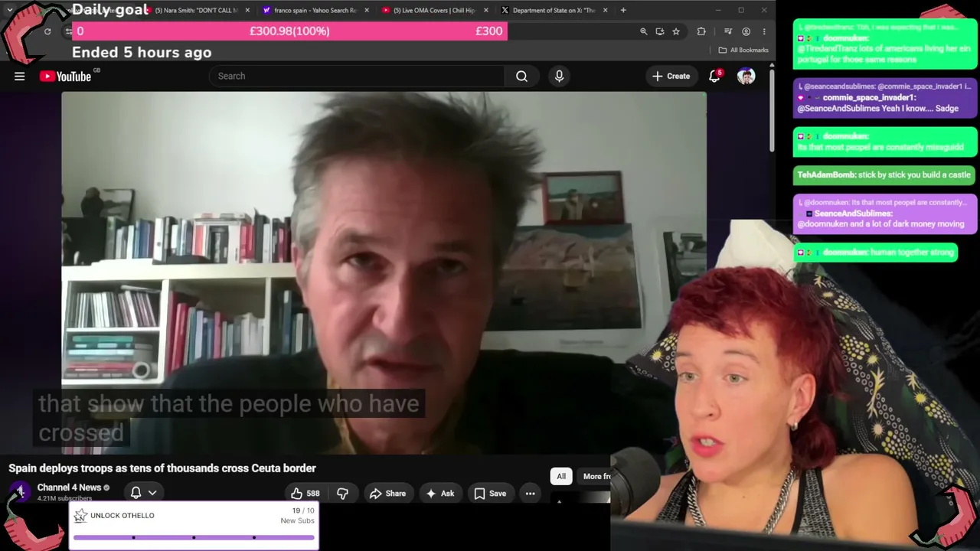Viewport: 980px width, 551px height.
Task: Bookmark this page with the star icon
Action: pyautogui.click(x=676, y=31)
